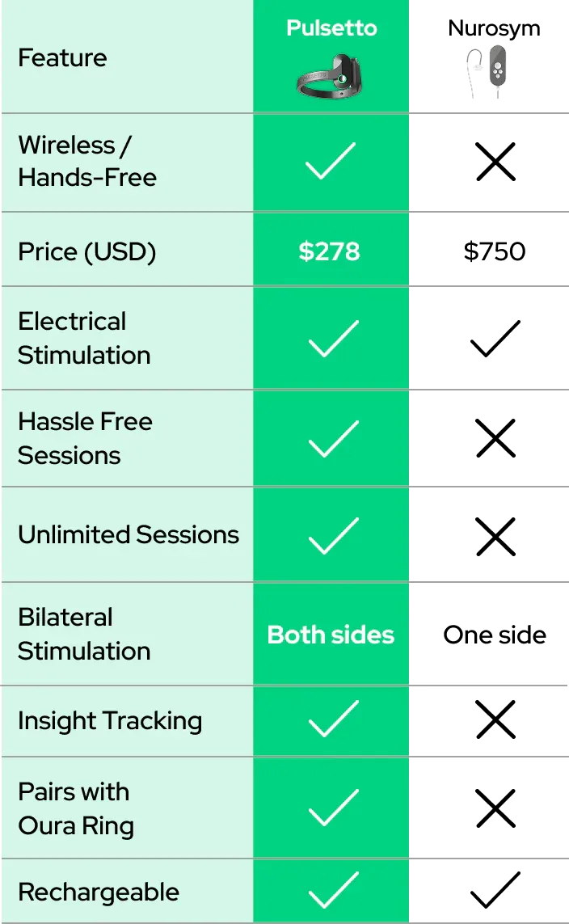Click the Insight Tracking row label
This screenshot has width=569, height=924.
[x=110, y=720]
